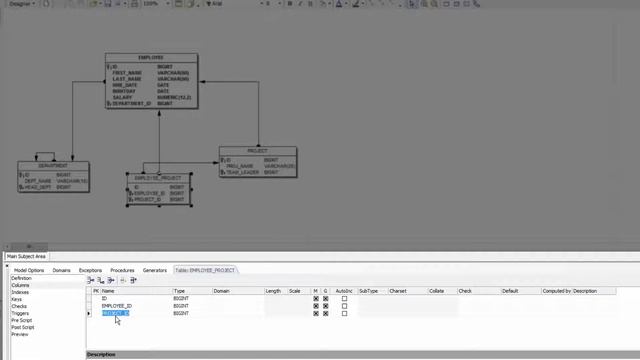The height and width of the screenshot is (360, 640).
Task: Toggle G checkbox for PROJECT_ID row
Action: 326,313
